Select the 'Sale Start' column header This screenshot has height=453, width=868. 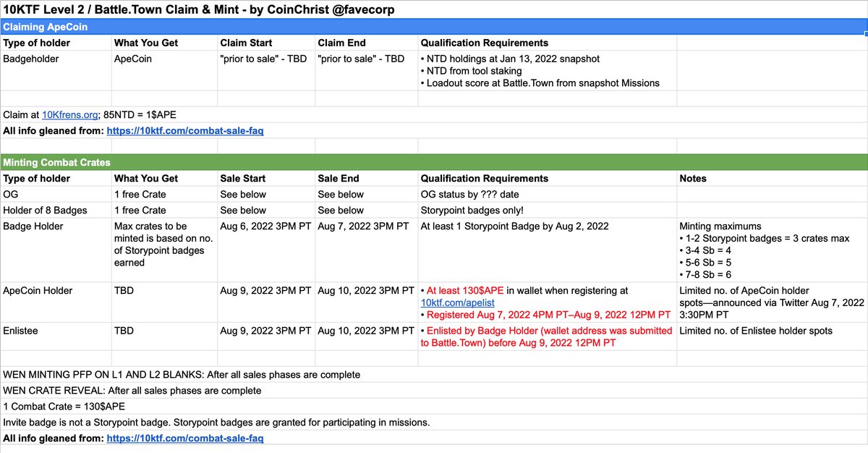(265, 179)
